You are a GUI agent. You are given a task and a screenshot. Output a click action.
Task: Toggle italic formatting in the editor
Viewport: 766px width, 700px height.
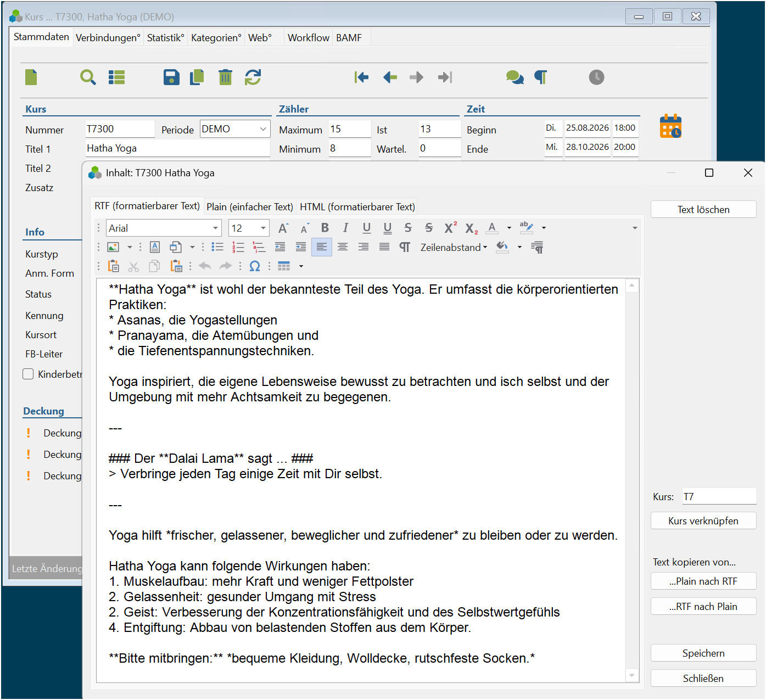coord(345,228)
